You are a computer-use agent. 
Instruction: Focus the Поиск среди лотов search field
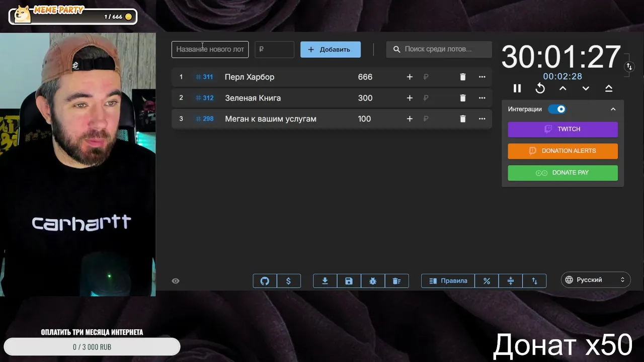[439, 49]
